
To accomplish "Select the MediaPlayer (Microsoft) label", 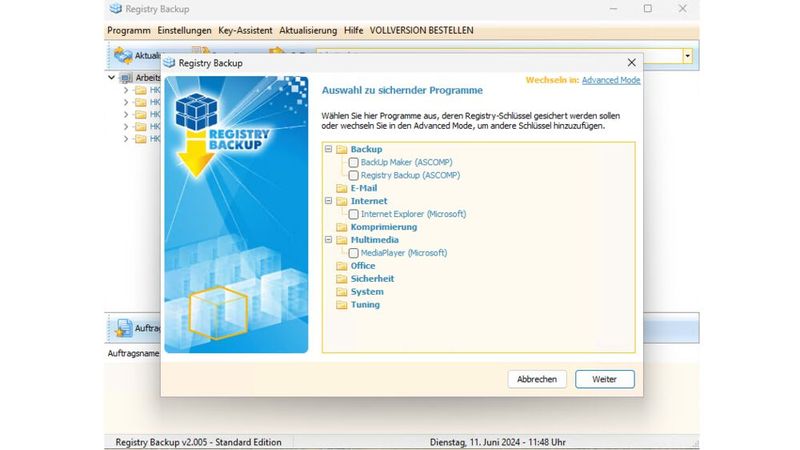I will [x=404, y=253].
